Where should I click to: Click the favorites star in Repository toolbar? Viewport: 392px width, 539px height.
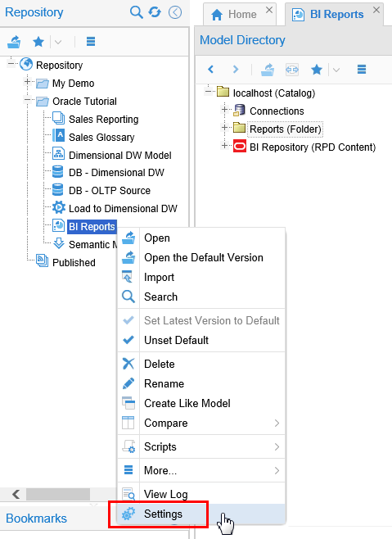(x=38, y=42)
